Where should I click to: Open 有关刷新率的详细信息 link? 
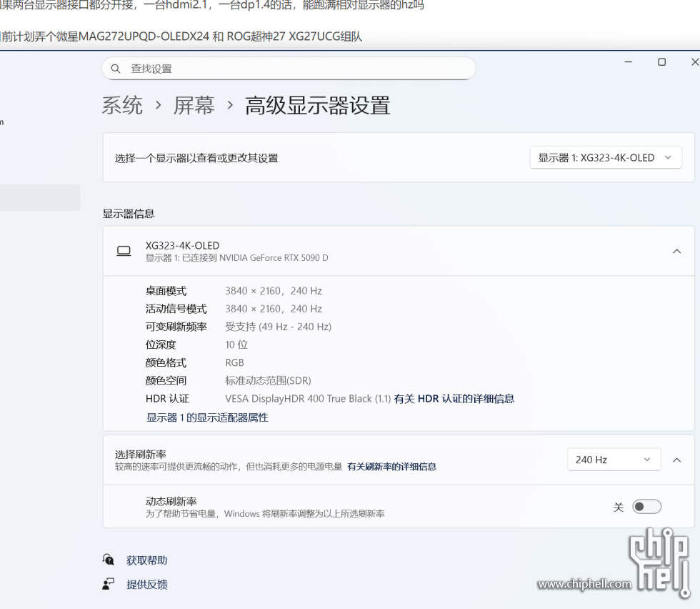pos(392,466)
